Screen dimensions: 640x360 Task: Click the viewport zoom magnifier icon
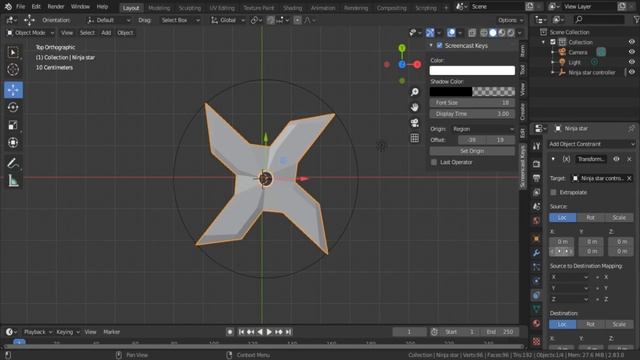coord(415,92)
